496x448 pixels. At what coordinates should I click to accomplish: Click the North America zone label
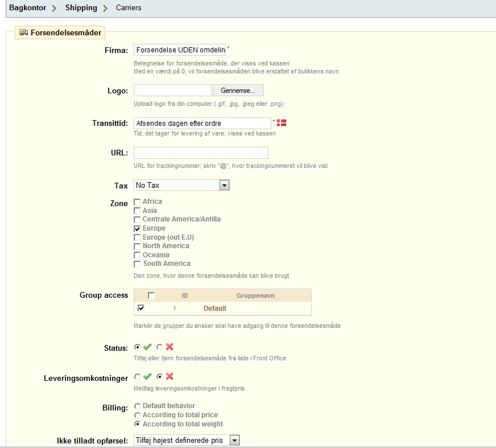[166, 246]
